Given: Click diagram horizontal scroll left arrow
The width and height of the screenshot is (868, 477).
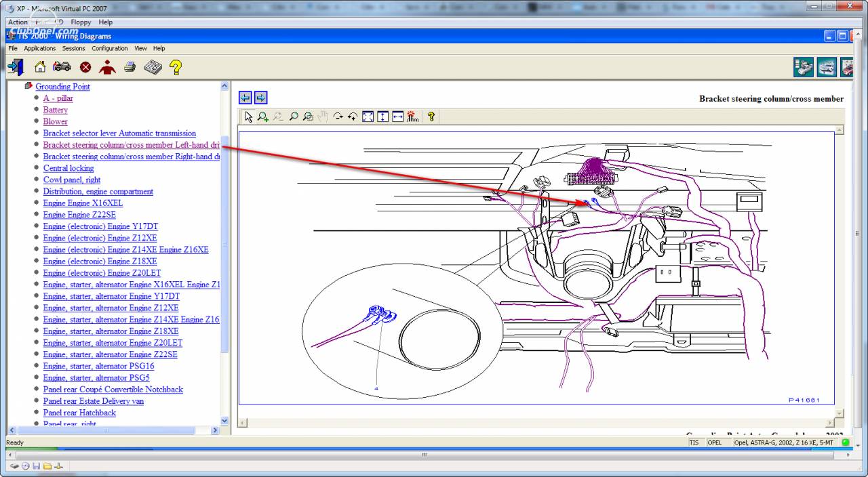Looking at the screenshot, I should 242,422.
